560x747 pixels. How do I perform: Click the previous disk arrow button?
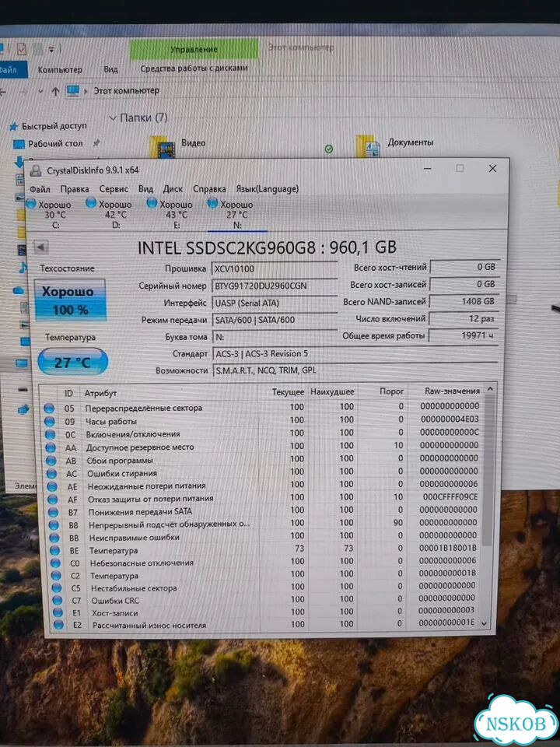pyautogui.click(x=41, y=247)
